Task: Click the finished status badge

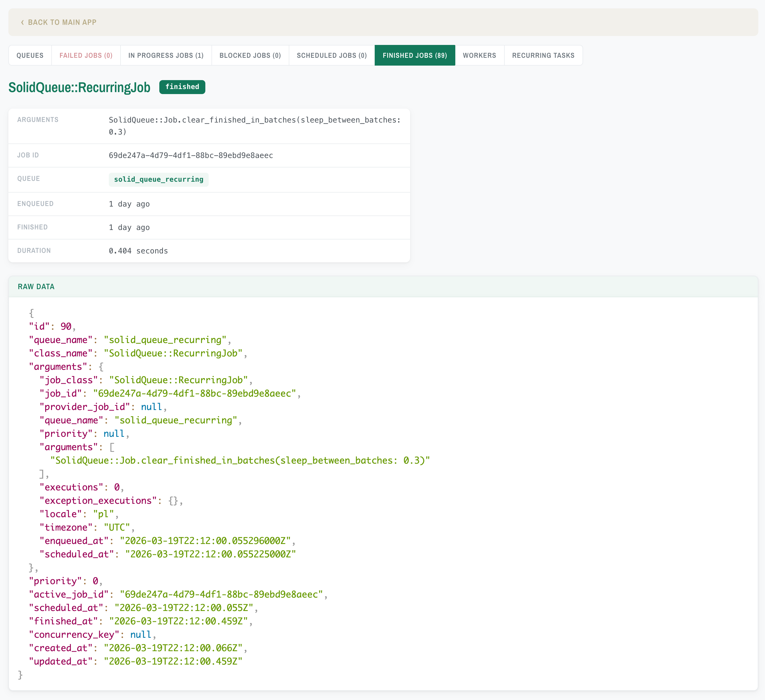Action: pos(182,87)
